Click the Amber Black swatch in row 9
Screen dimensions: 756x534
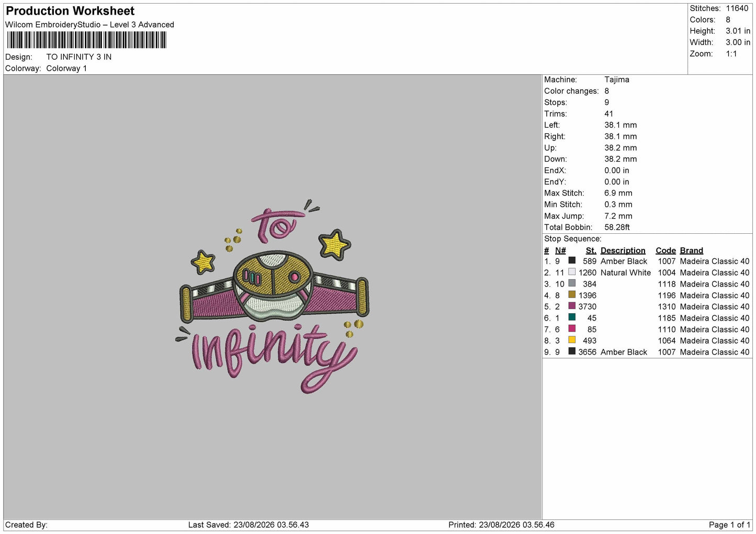[572, 351]
